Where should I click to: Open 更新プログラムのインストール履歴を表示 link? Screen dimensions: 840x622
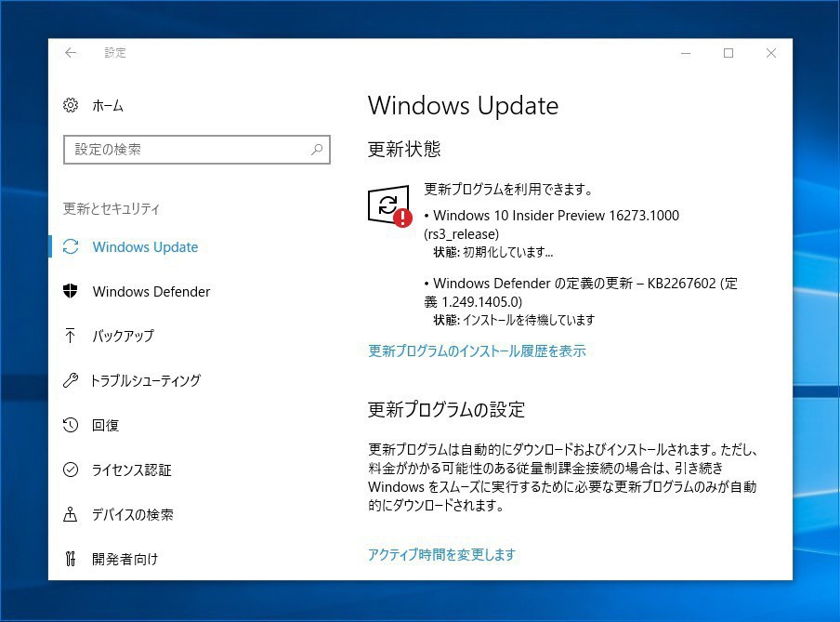477,351
